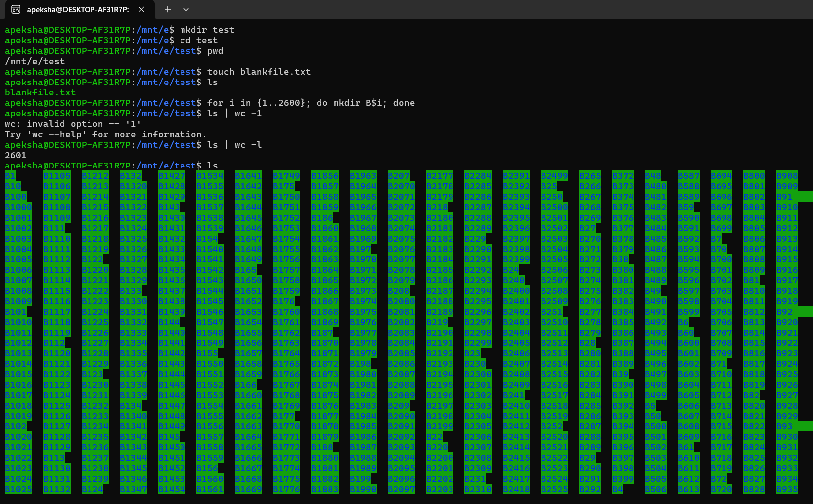Click the ls | wc -l command text
The width and height of the screenshot is (813, 504).
[234, 145]
